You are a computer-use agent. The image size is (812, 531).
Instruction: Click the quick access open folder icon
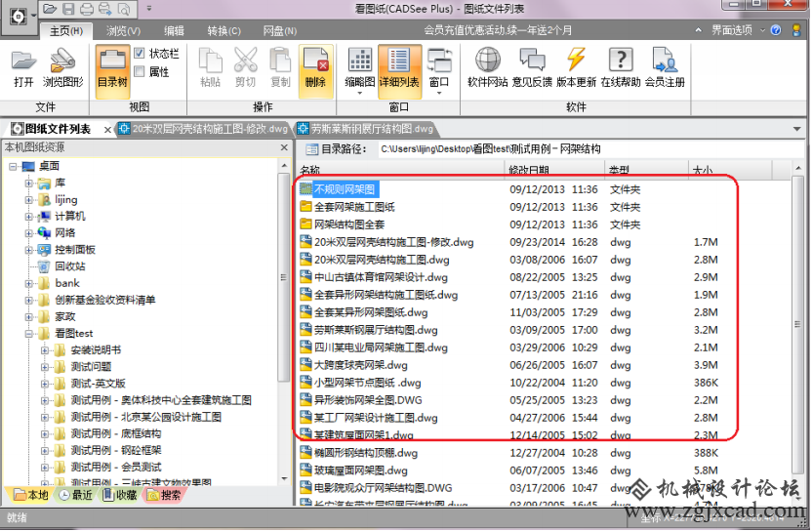(49, 8)
